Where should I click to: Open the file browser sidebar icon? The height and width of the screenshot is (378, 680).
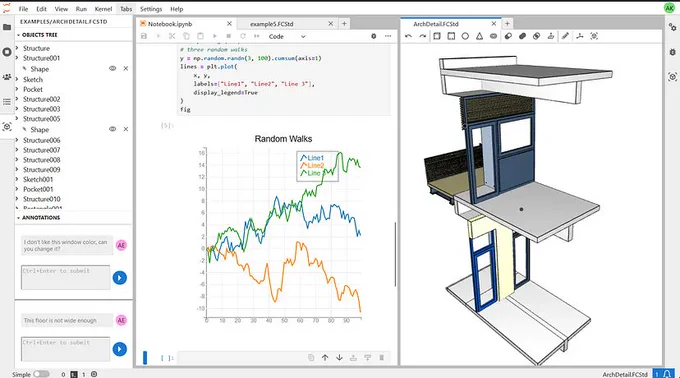pyautogui.click(x=7, y=27)
